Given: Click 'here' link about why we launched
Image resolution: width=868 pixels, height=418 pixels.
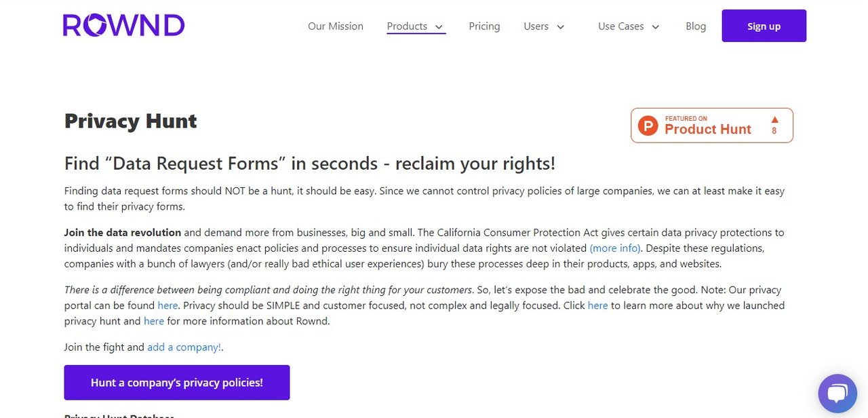Looking at the screenshot, I should point(597,306).
